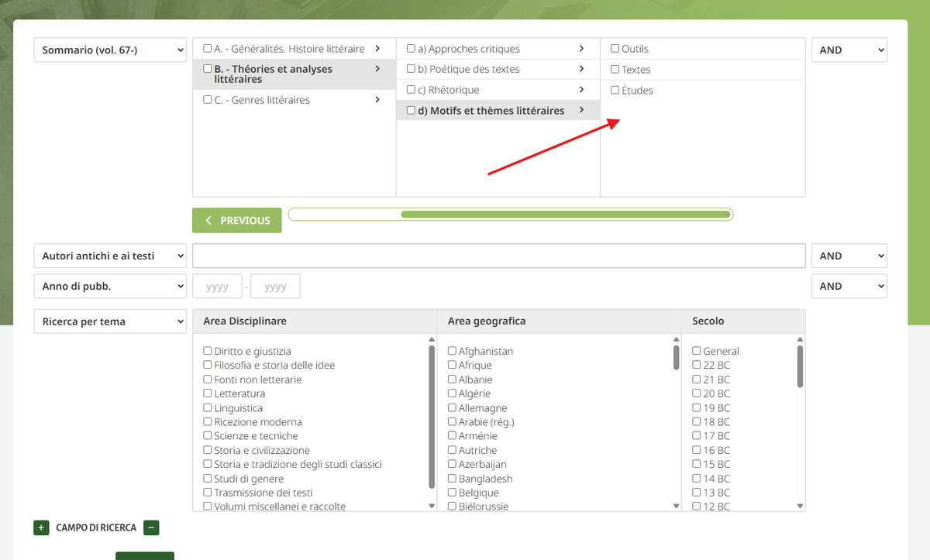Click the arrow next to C. Genres littéraires
The height and width of the screenshot is (560, 930).
click(x=377, y=100)
